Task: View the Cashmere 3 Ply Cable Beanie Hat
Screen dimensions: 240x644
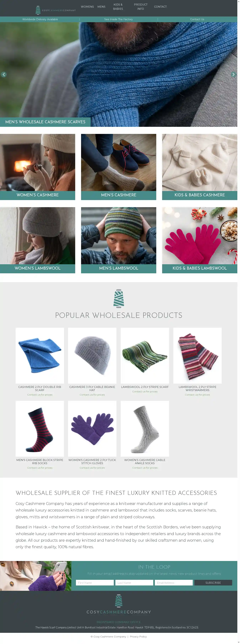Action: coord(92,362)
